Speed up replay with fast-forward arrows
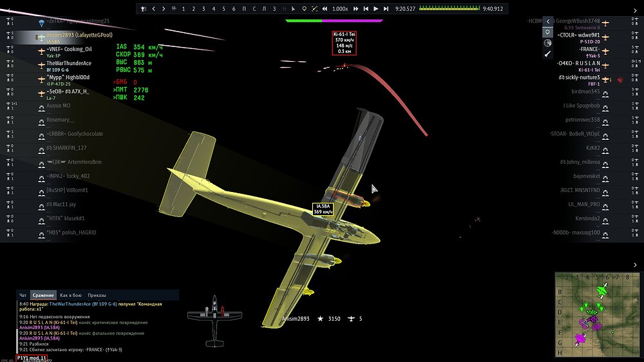Viewport: 644px width, 362px height. tap(355, 8)
